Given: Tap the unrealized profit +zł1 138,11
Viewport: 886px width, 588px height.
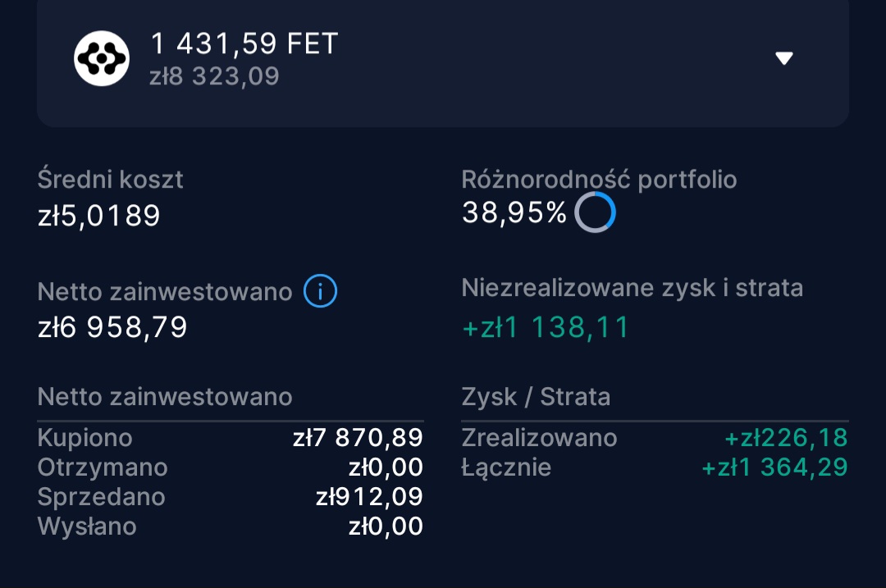Looking at the screenshot, I should coord(546,327).
